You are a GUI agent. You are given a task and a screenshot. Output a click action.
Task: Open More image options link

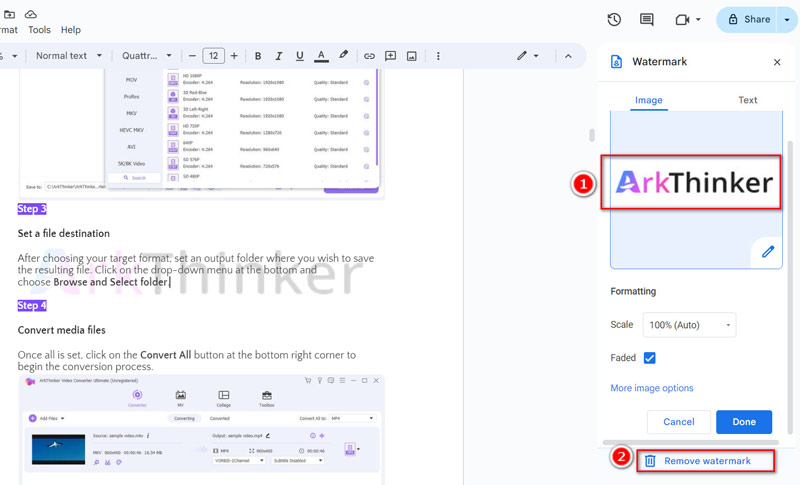(652, 388)
